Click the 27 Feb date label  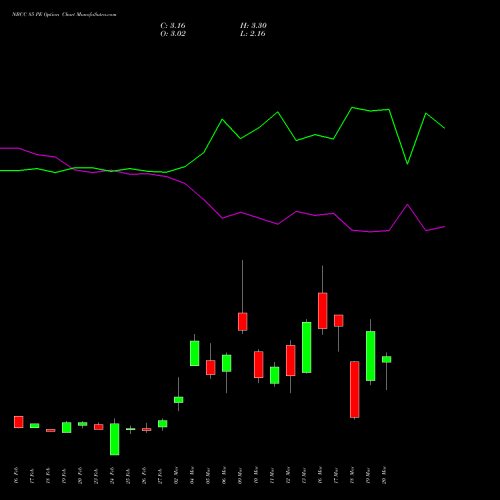click(x=160, y=475)
